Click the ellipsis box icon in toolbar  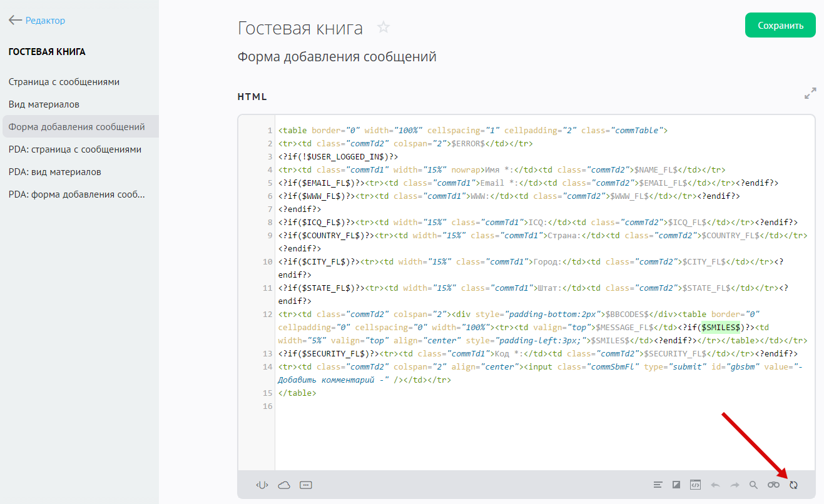pyautogui.click(x=306, y=485)
